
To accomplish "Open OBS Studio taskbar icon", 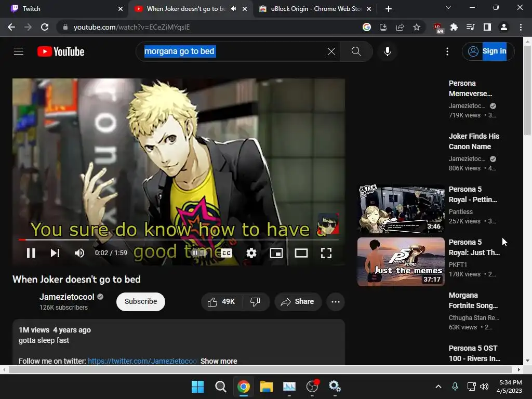I will coord(312,387).
